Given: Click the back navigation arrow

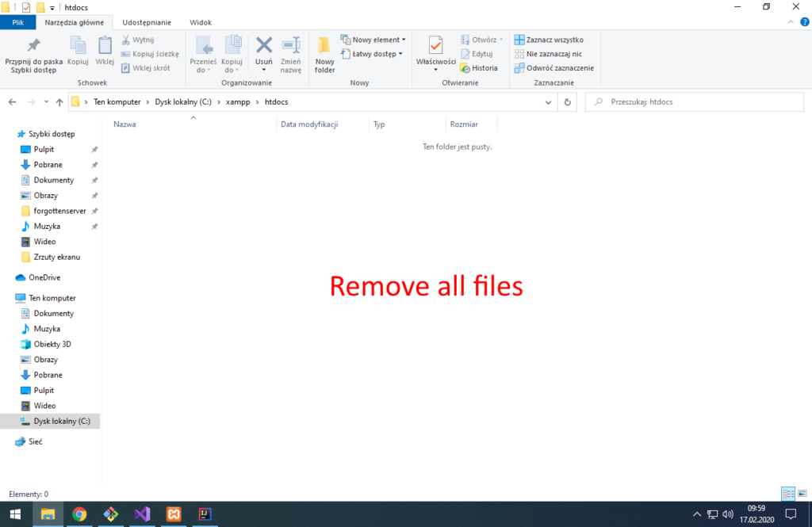Looking at the screenshot, I should 13,102.
